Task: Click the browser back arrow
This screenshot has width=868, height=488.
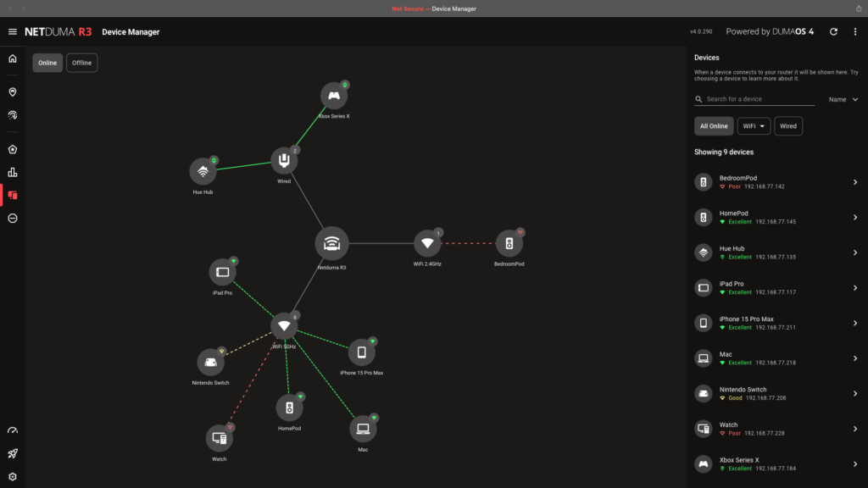Action: point(10,8)
